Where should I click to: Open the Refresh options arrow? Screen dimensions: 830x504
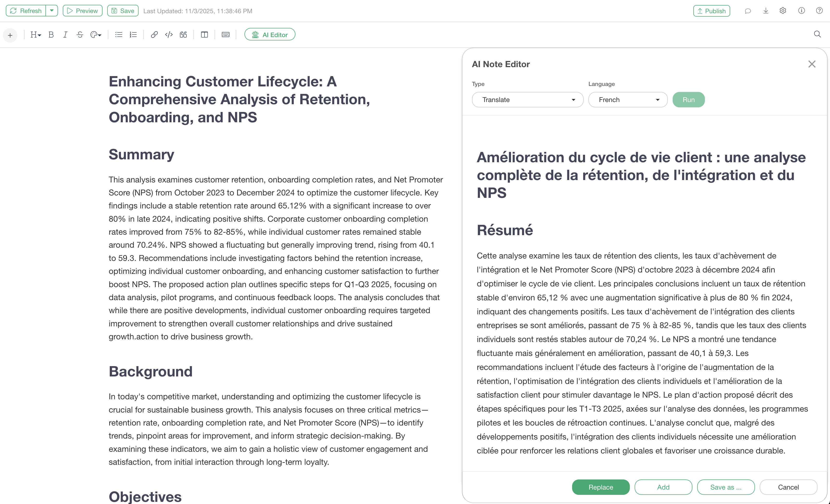tap(51, 11)
